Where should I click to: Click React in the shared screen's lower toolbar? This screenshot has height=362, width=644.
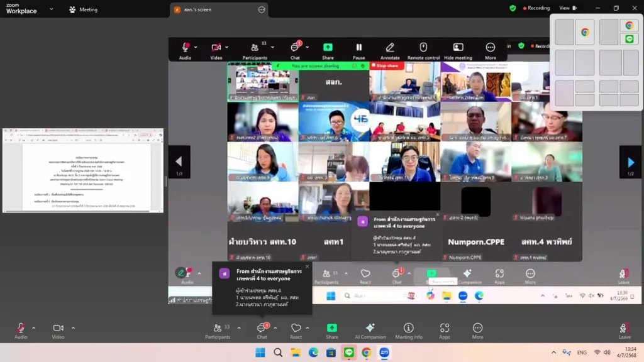pos(365,277)
